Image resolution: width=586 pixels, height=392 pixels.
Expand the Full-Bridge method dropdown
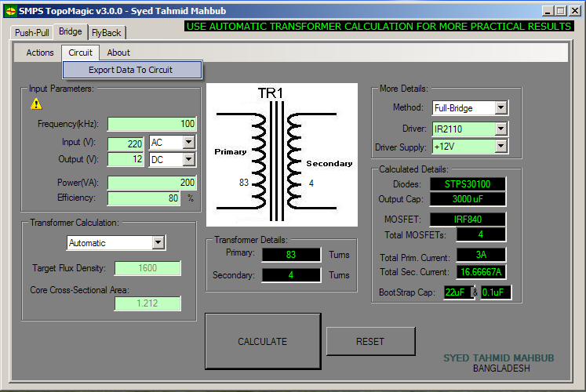coord(500,107)
